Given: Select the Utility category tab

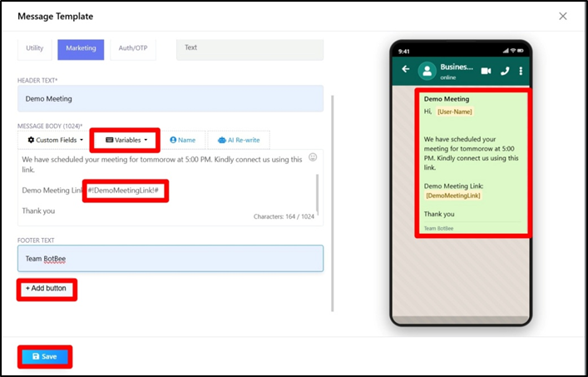Looking at the screenshot, I should [x=34, y=48].
